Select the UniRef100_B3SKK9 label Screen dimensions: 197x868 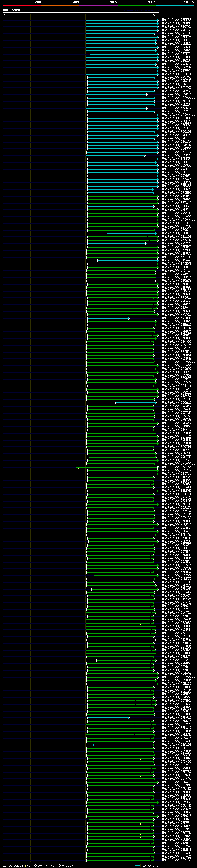point(177,155)
